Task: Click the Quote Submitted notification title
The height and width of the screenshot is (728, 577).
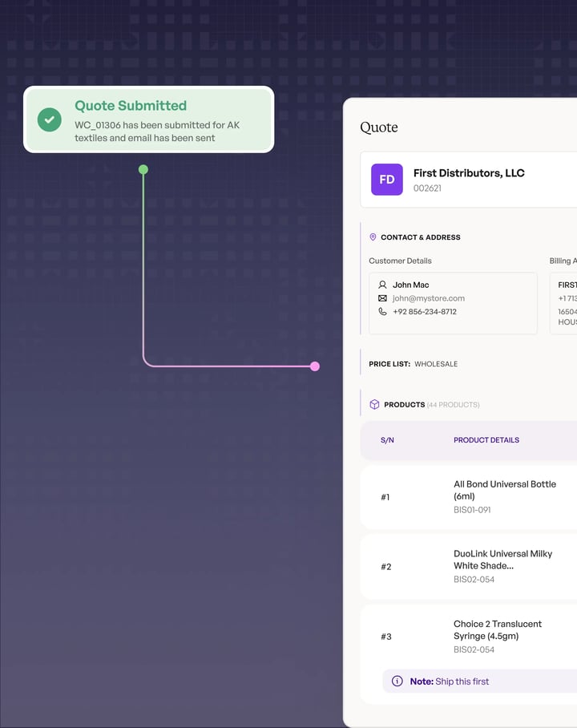Action: pos(131,106)
